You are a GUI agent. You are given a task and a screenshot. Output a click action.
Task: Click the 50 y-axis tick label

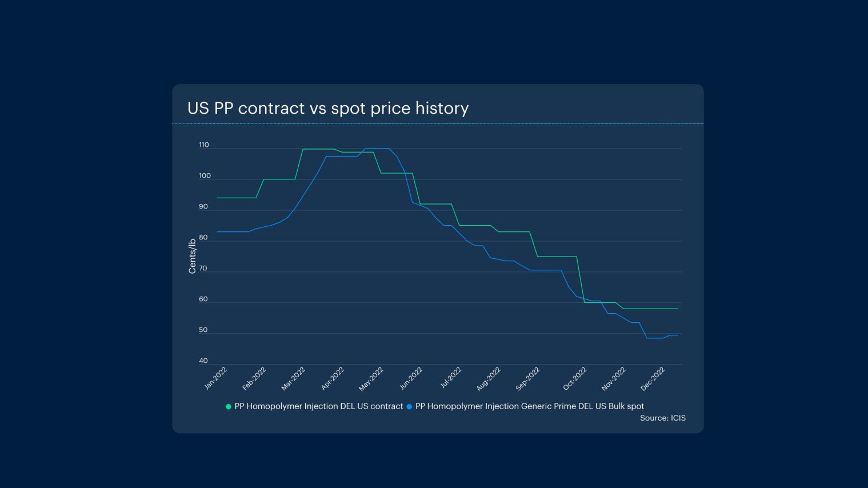[x=203, y=330]
